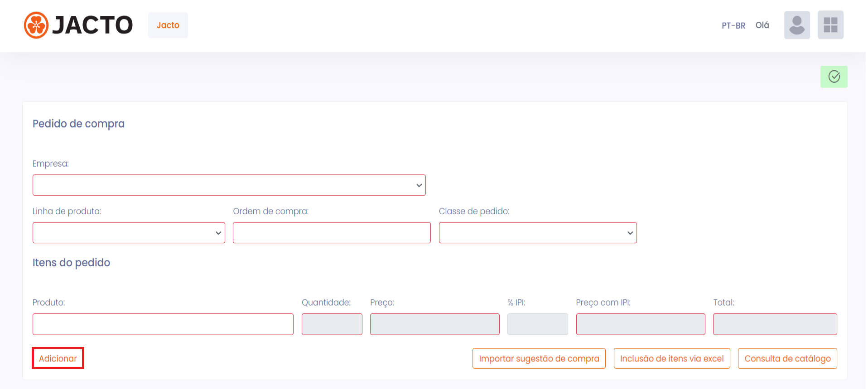Open Consulta de catálogo

click(x=787, y=358)
